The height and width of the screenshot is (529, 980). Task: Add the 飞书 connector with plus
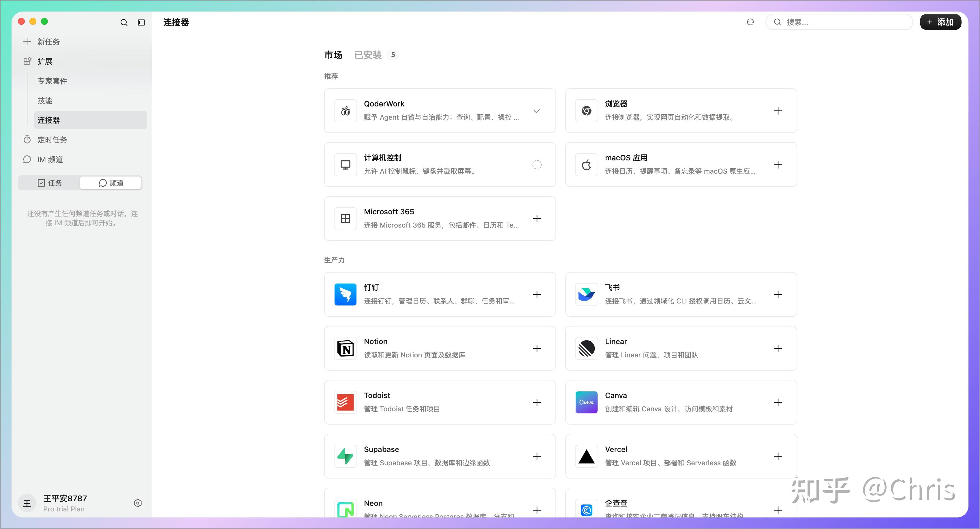(778, 294)
